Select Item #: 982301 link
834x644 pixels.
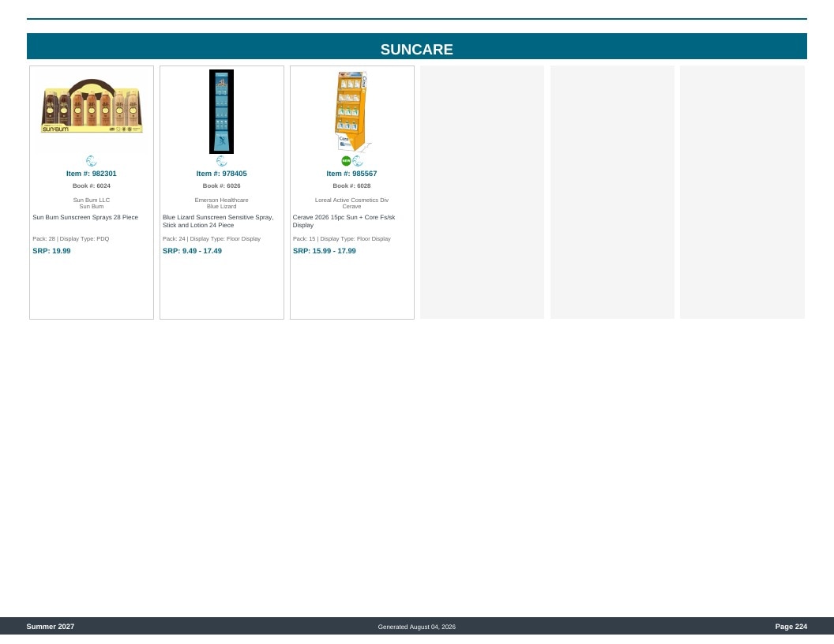pos(92,174)
